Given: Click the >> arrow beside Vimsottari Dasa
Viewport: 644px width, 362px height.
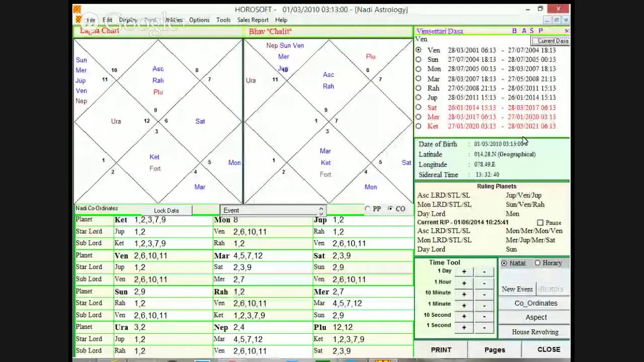Looking at the screenshot, I should click(x=567, y=31).
